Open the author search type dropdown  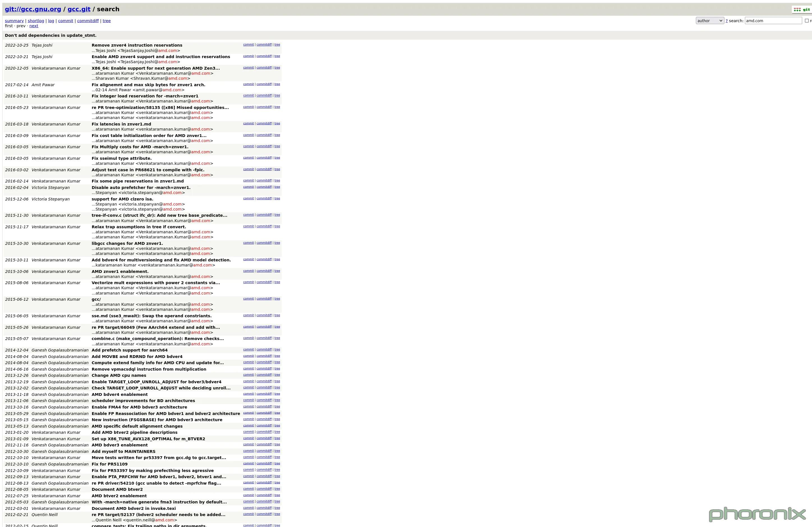(710, 21)
